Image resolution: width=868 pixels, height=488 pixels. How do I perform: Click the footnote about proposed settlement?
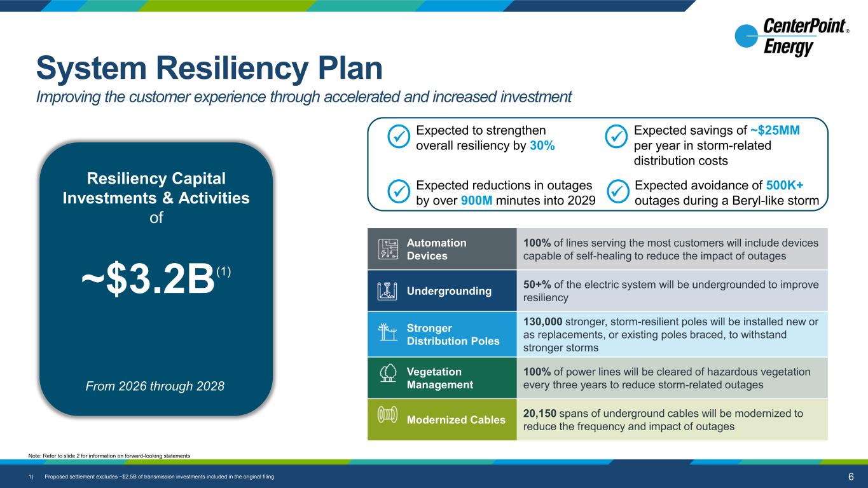click(x=159, y=477)
